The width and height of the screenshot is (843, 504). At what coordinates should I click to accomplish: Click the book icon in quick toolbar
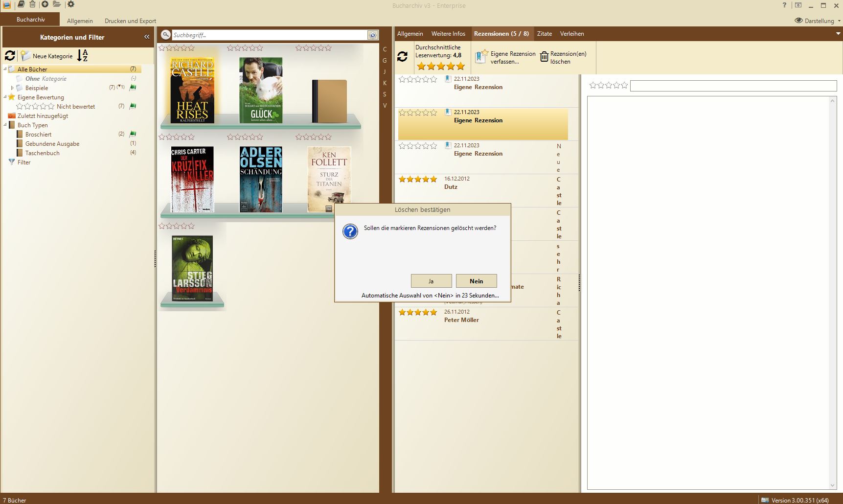pyautogui.click(x=21, y=4)
